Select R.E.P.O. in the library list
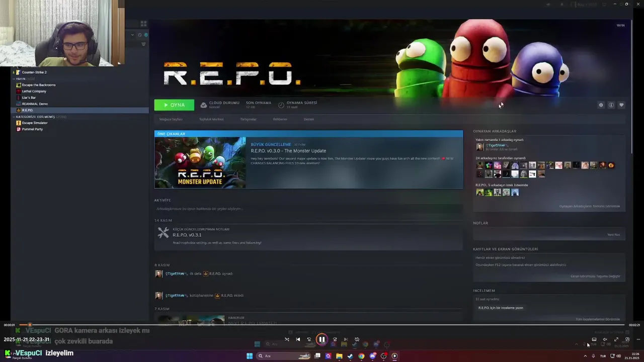The height and width of the screenshot is (362, 644). [79, 110]
